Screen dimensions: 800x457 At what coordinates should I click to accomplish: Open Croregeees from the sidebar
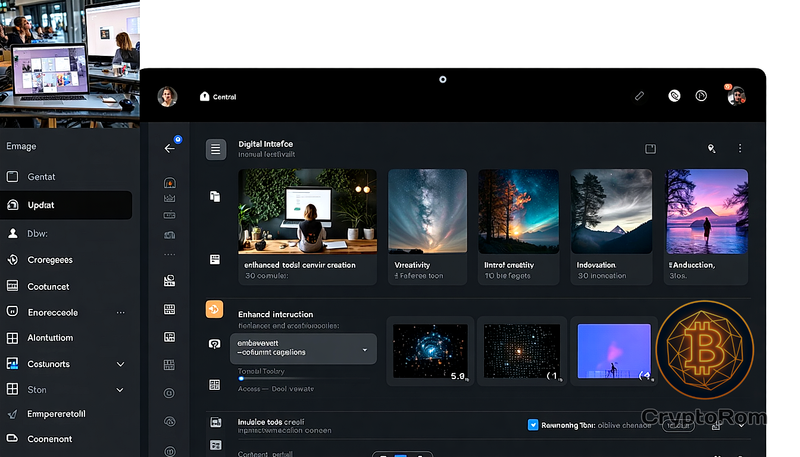pyautogui.click(x=66, y=260)
